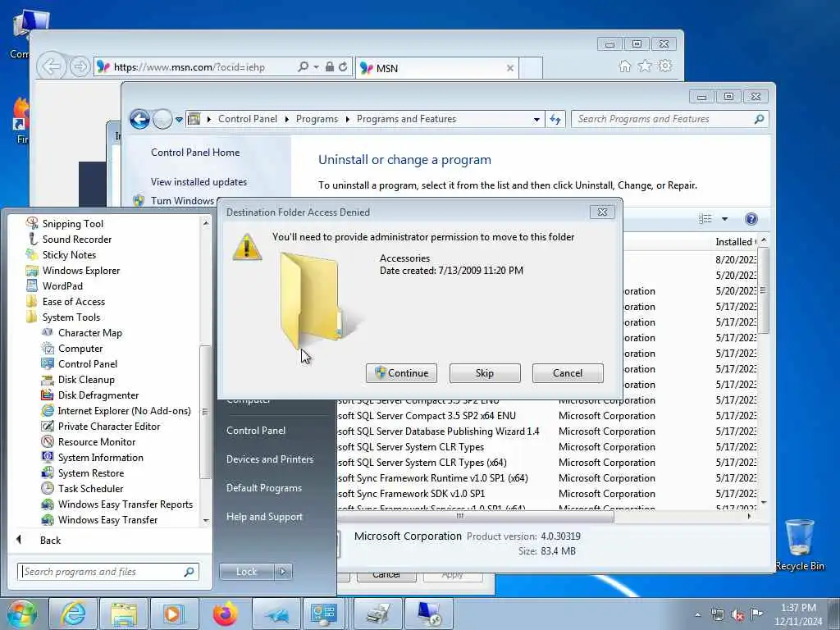Change view using the view icon

click(705, 218)
